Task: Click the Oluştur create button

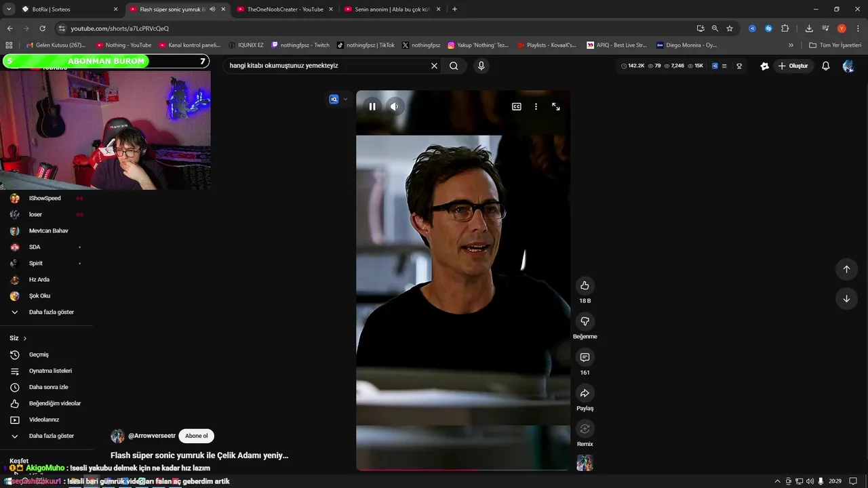Action: [x=793, y=66]
